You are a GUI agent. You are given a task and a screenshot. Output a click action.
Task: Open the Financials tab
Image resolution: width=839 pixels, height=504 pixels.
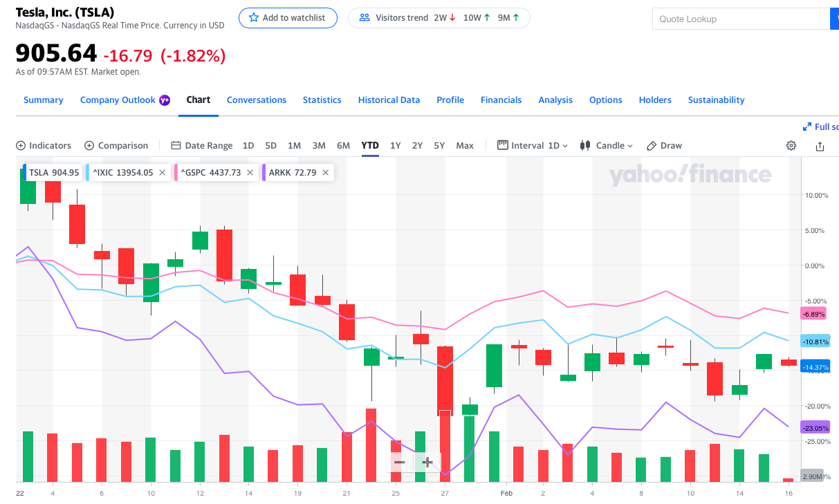pos(501,100)
